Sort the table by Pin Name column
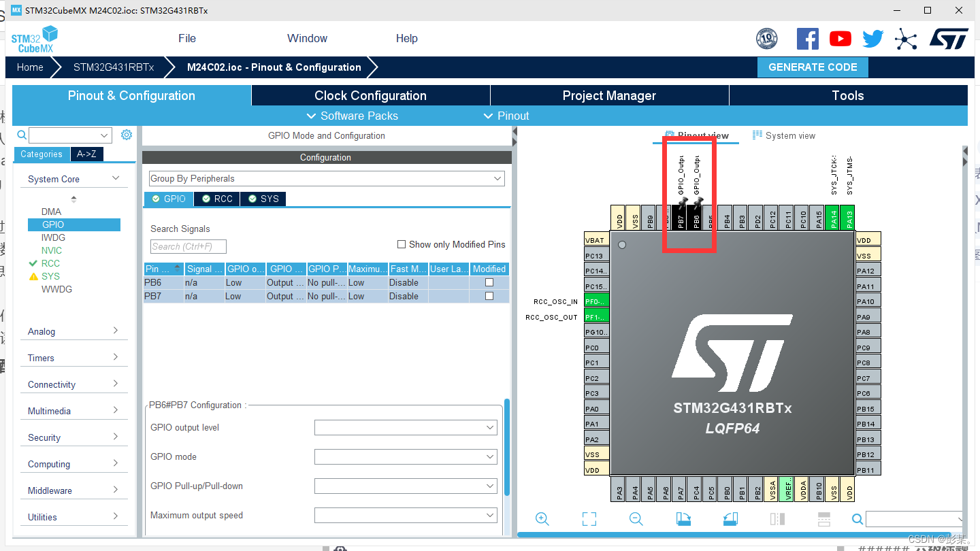 tap(163, 269)
